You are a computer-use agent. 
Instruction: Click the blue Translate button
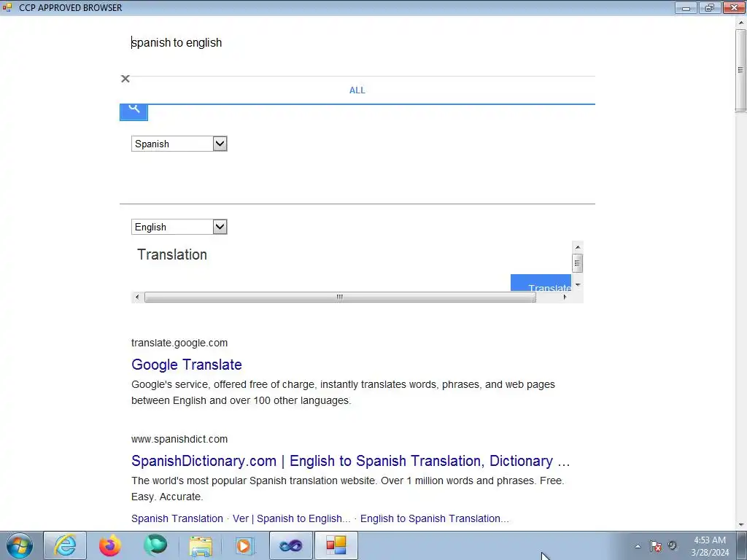541,283
